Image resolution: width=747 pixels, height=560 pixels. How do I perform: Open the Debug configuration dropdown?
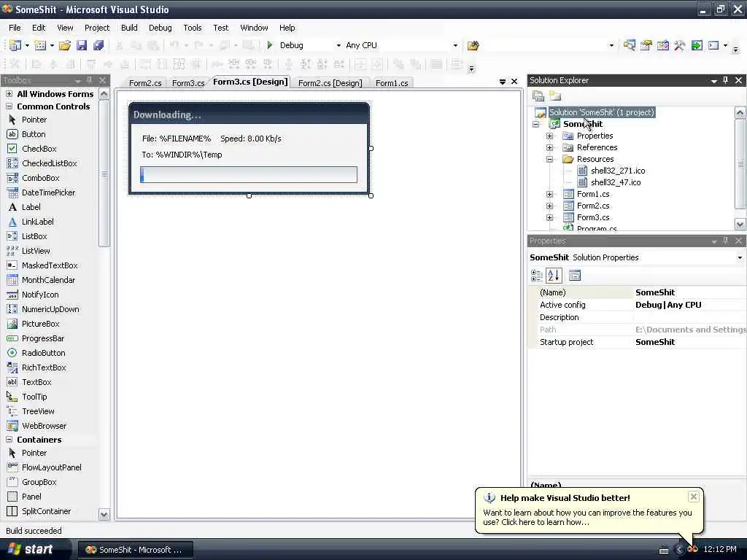pos(338,45)
